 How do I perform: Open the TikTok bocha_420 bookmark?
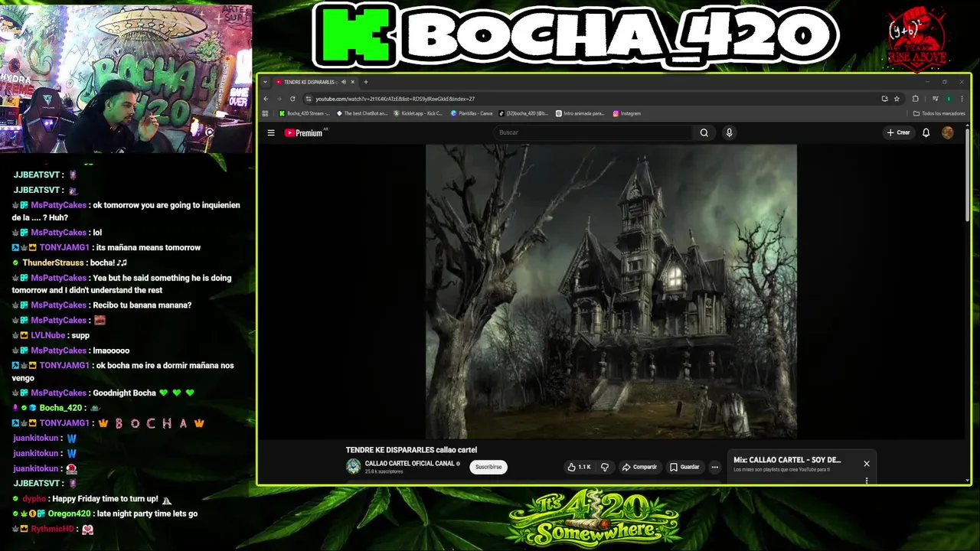[x=524, y=113]
